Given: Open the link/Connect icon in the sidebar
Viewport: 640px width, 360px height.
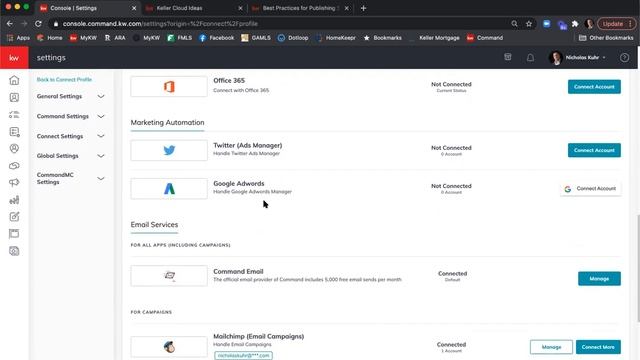Looking at the screenshot, I should (14, 166).
